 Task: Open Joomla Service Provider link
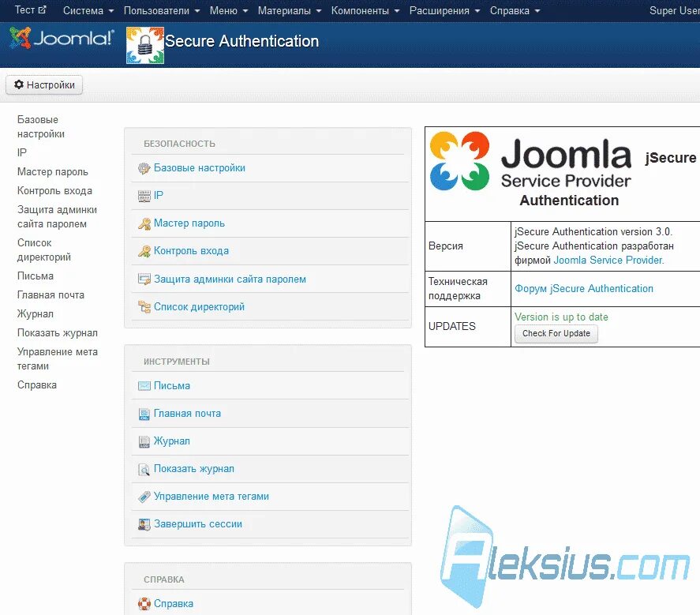click(x=608, y=261)
